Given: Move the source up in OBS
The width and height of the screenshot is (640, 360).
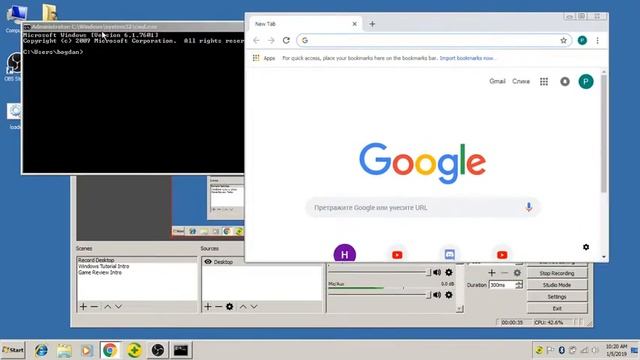Looking at the screenshot, I should (x=243, y=307).
